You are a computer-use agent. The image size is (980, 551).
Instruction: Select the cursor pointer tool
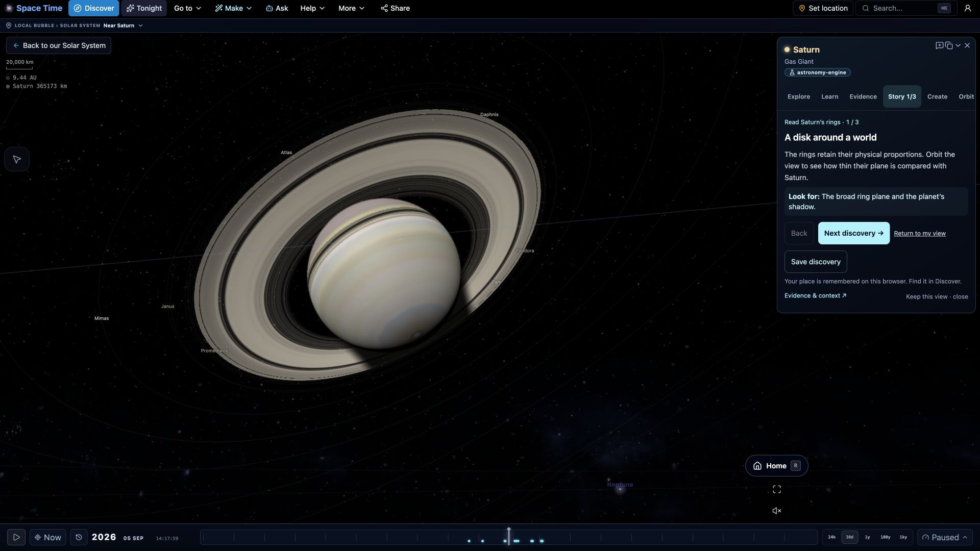point(17,160)
